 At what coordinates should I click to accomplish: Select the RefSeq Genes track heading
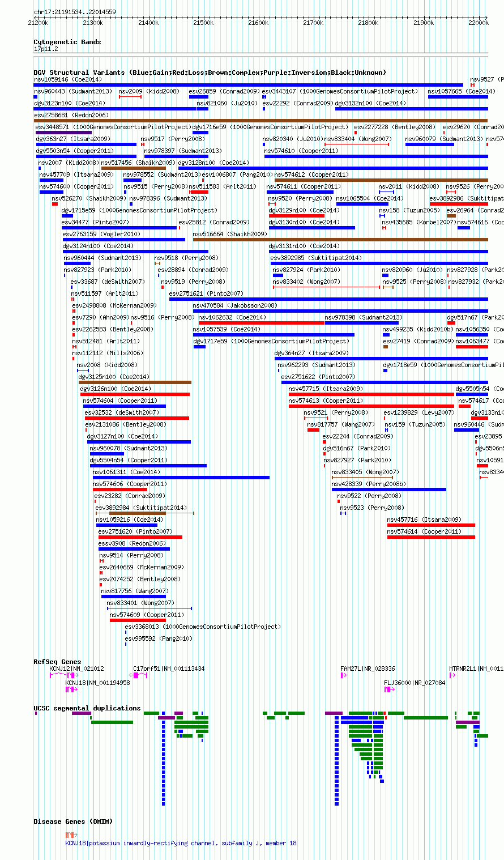pyautogui.click(x=57, y=662)
